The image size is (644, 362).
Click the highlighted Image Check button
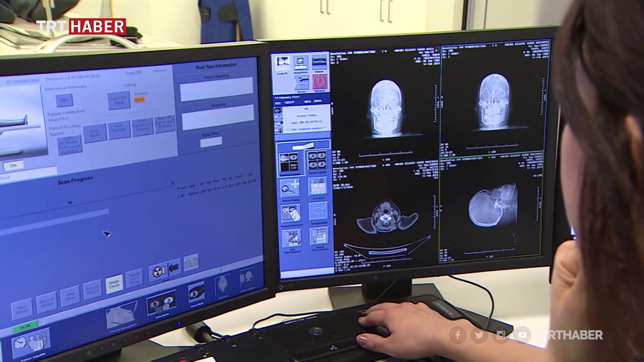click(114, 285)
